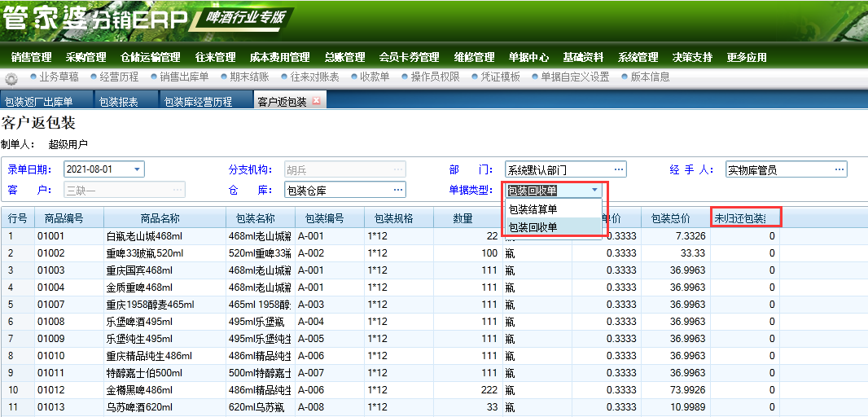Sort by the 商品名称 column header

point(164,218)
